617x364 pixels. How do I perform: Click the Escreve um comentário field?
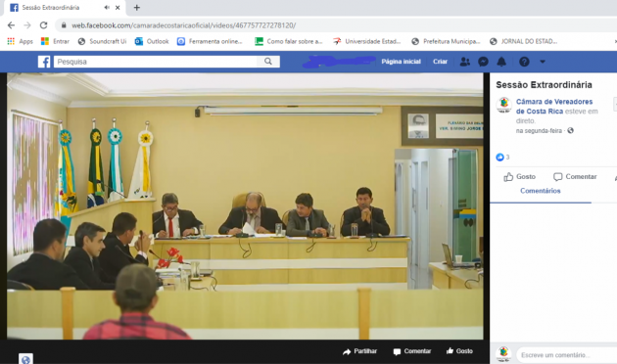567,355
